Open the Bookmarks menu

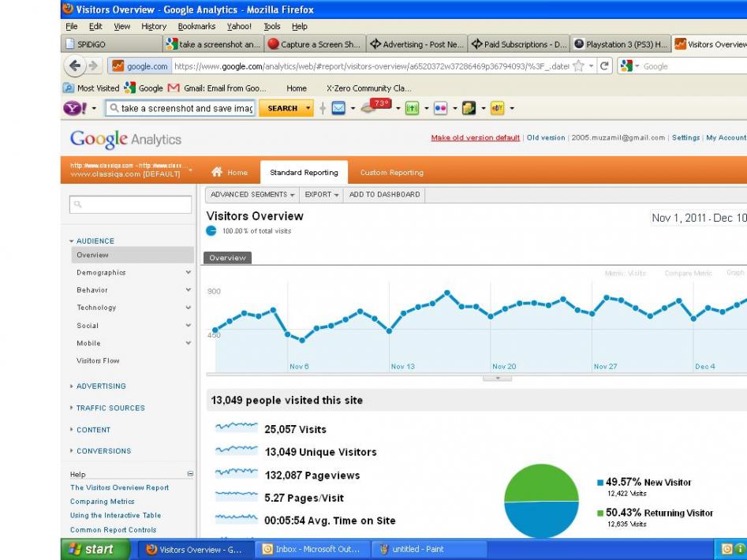point(196,26)
